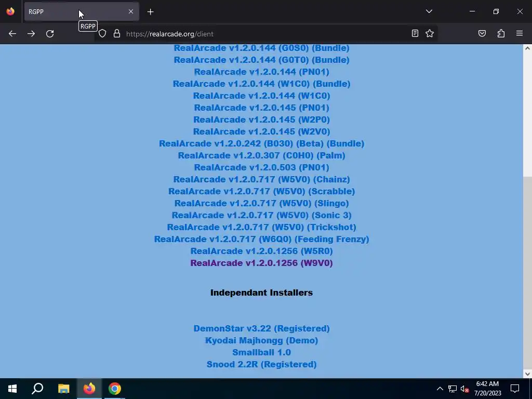Image resolution: width=532 pixels, height=399 pixels.
Task: Open visited link RealArcade v1.2.0.1256 (W9V0)
Action: pyautogui.click(x=262, y=263)
